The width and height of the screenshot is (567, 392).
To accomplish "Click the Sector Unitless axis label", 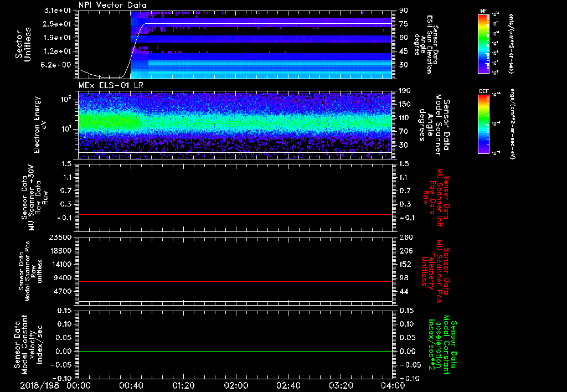I will point(23,44).
